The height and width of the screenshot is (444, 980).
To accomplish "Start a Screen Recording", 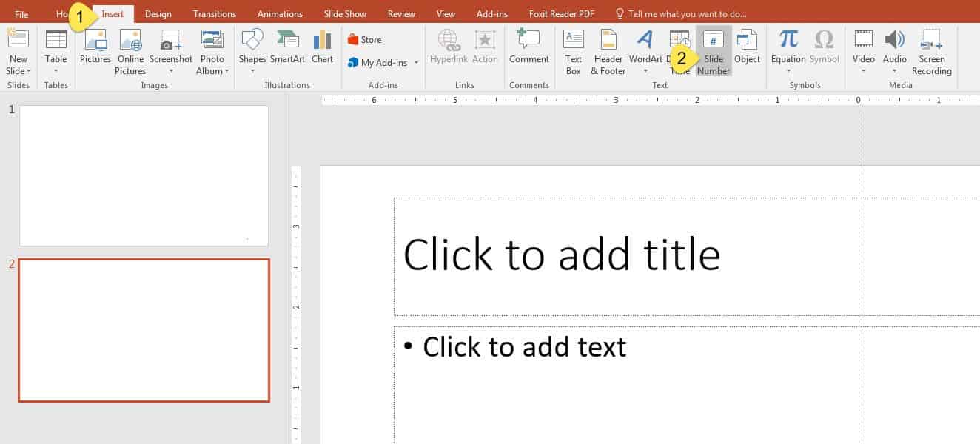I will (931, 52).
